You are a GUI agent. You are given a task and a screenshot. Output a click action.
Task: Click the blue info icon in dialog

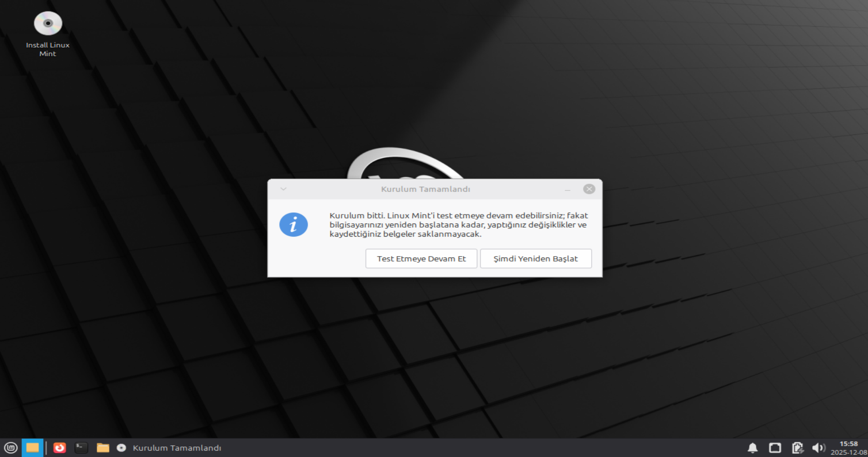point(293,225)
